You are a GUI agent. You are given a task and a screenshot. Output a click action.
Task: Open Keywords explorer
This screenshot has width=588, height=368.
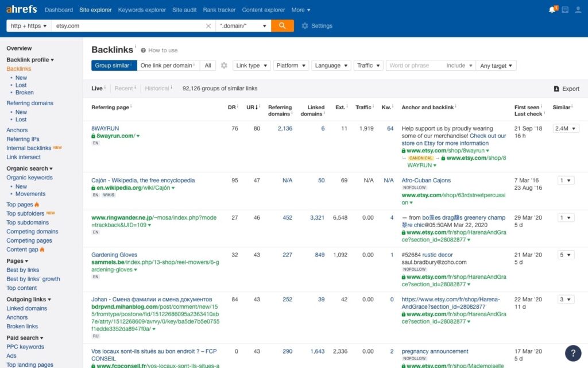click(x=142, y=10)
